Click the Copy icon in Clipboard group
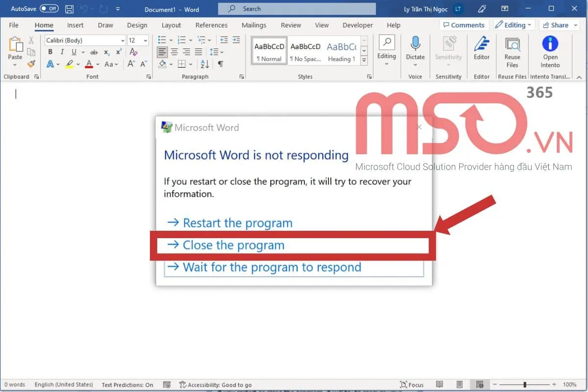This screenshot has width=588, height=392. [x=31, y=52]
